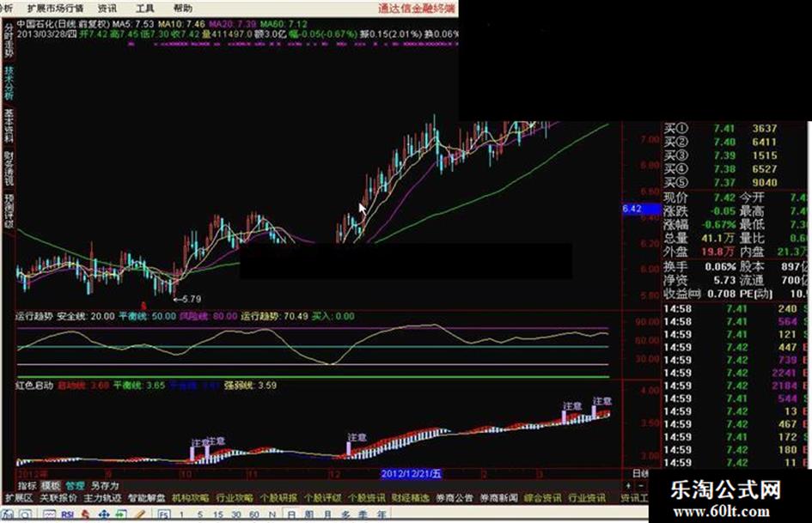Open the 券商公告 tab
812x523 pixels.
click(x=455, y=498)
